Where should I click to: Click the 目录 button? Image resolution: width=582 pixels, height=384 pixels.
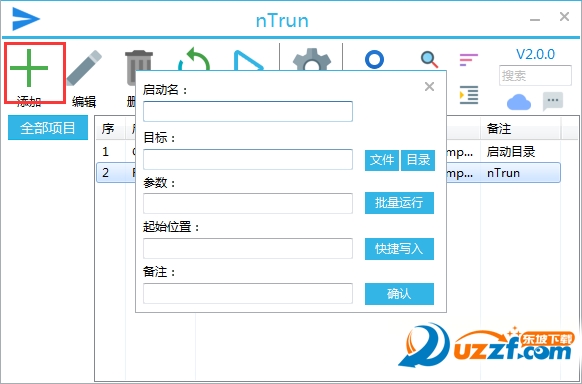pos(418,160)
